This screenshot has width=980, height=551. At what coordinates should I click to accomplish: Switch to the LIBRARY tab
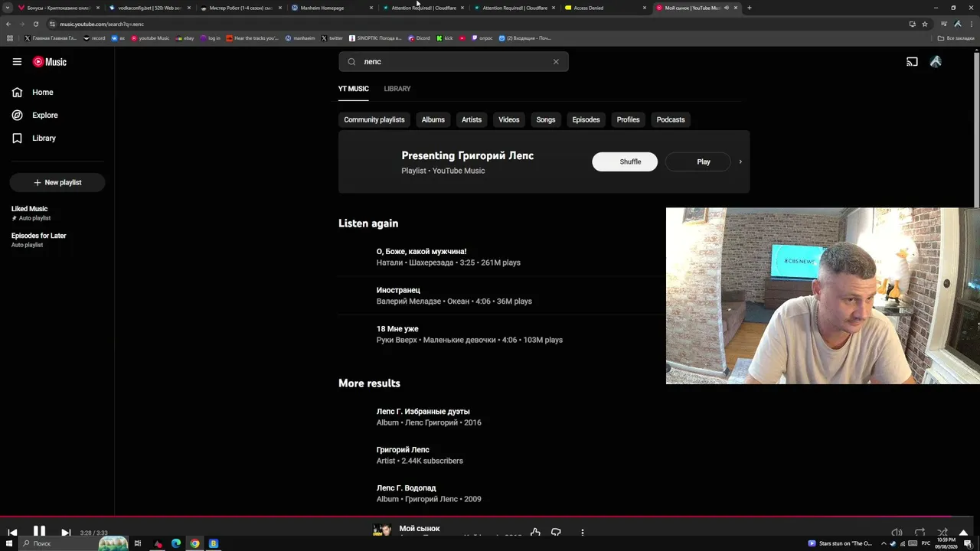[x=397, y=89]
